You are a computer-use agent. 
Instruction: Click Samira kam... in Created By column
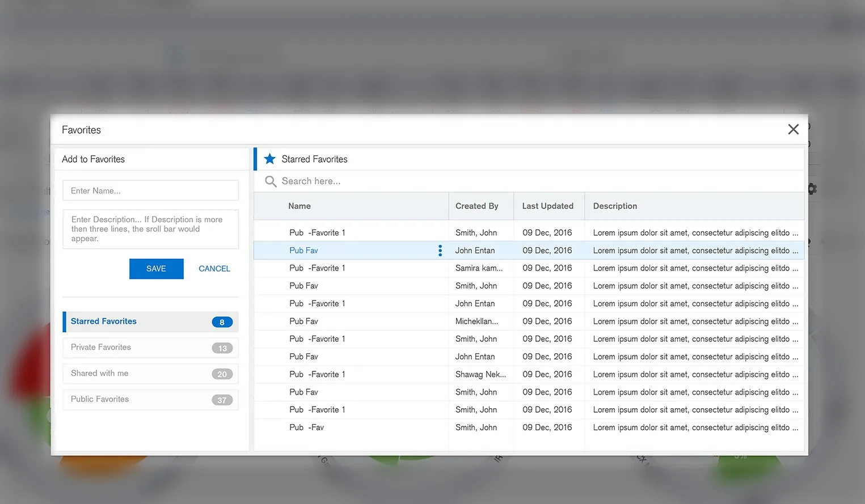[479, 268]
